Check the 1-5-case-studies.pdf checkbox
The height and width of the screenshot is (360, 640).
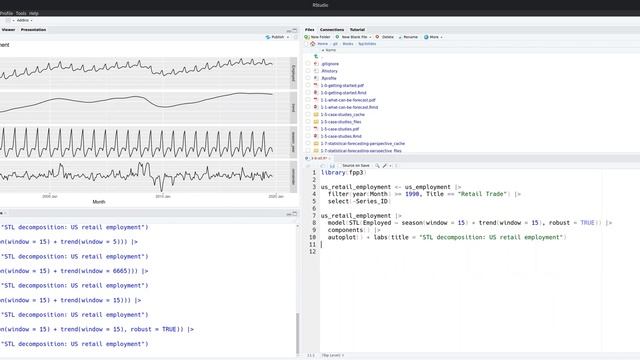point(308,129)
